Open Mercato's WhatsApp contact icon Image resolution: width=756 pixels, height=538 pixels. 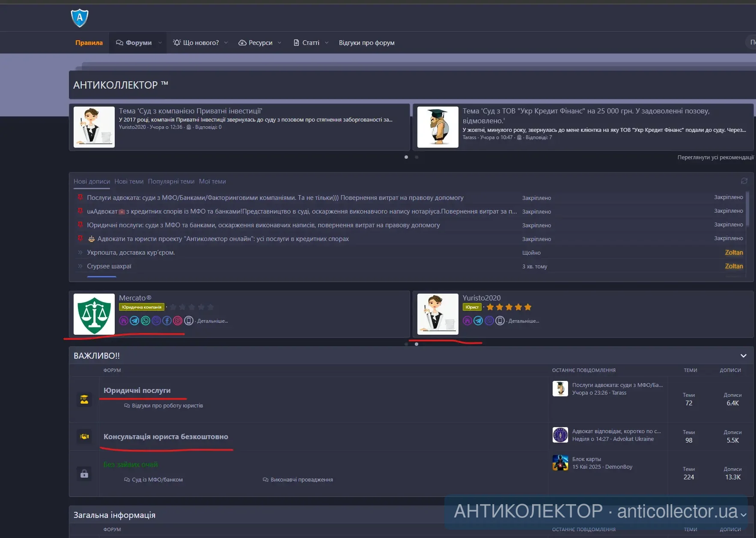pos(146,321)
